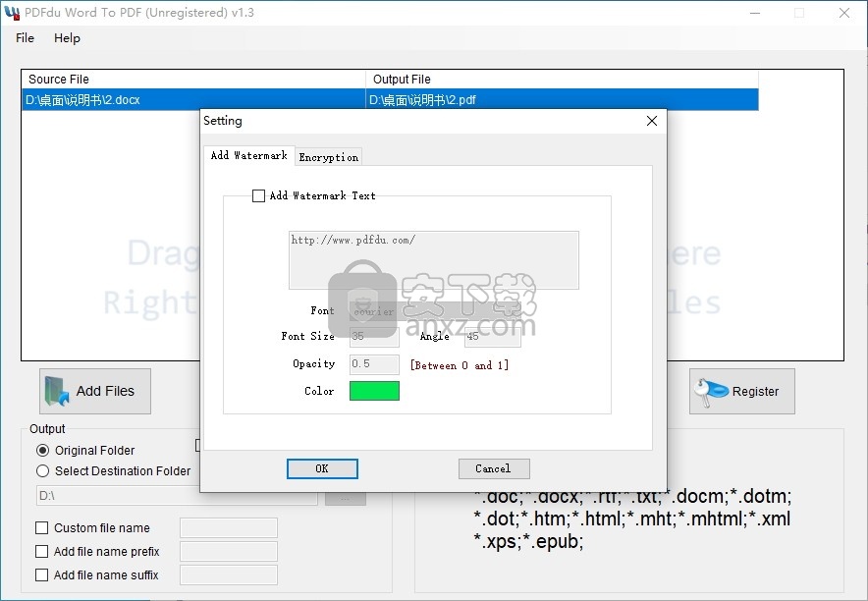Open the File menu
The height and width of the screenshot is (601, 868).
tap(25, 38)
